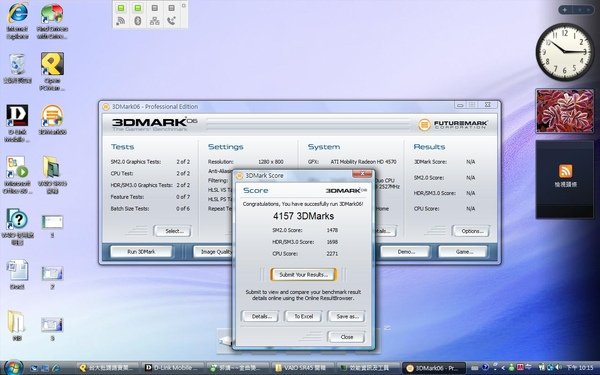
Task: Switch to VAIO SR45 taskbar button
Action: click(x=304, y=368)
